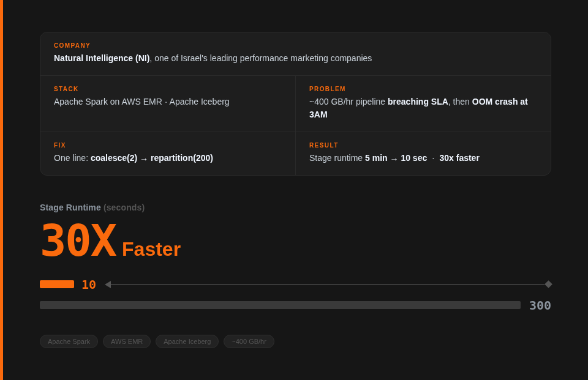Click the short orange 10-second runtime bar
588x380 pixels.
pos(57,285)
